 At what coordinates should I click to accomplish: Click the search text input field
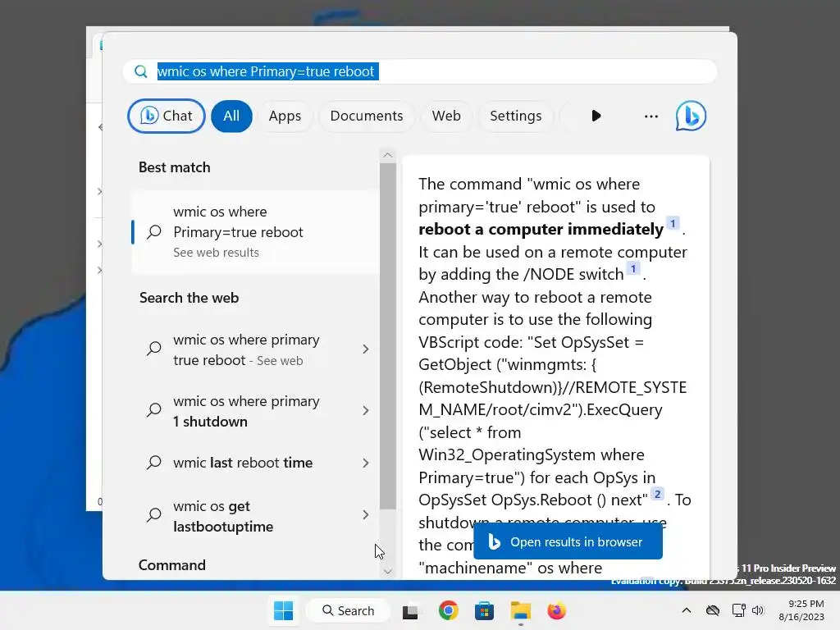[420, 71]
